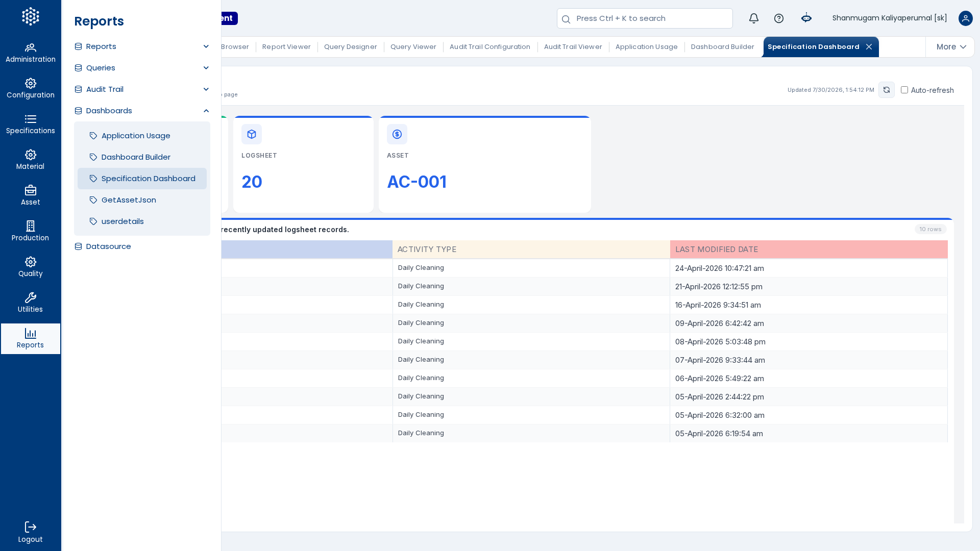Open the Specifications module in the sidebar

(31, 124)
